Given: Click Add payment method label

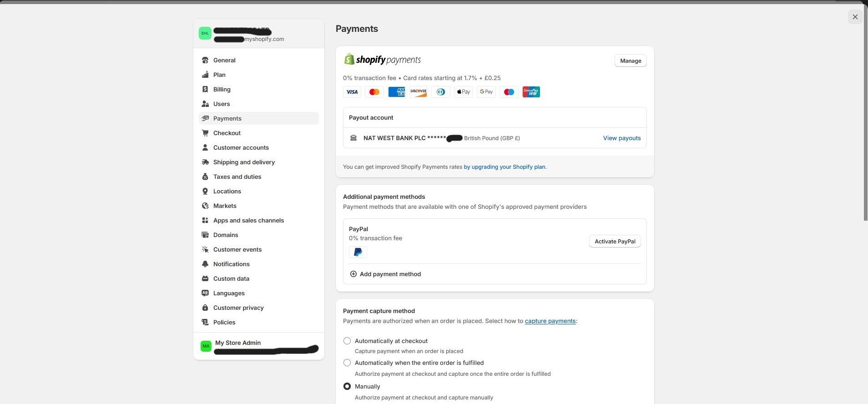Looking at the screenshot, I should click(390, 274).
